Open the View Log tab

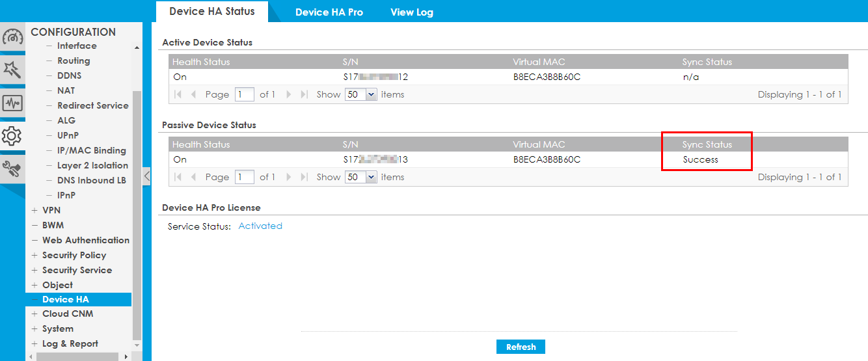(411, 12)
